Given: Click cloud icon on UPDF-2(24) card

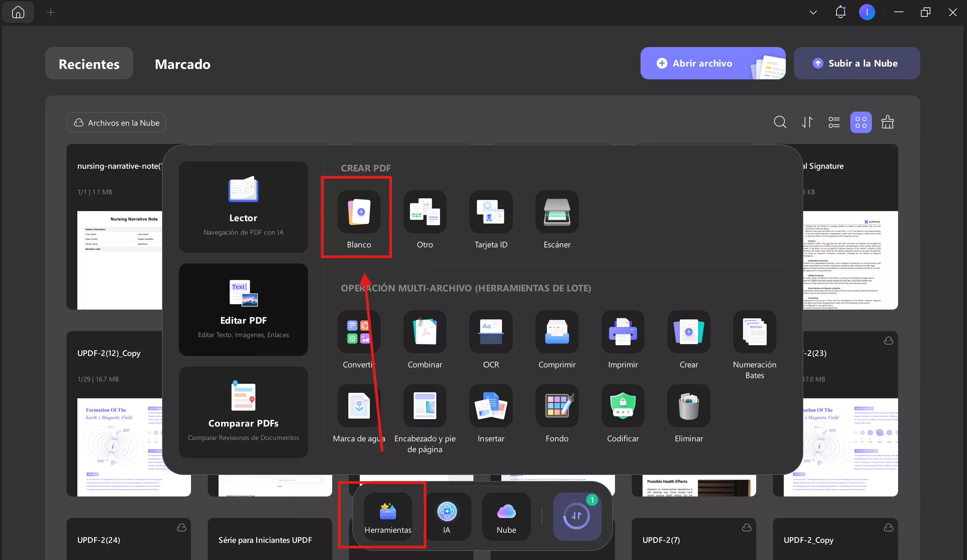Looking at the screenshot, I should coord(182,528).
